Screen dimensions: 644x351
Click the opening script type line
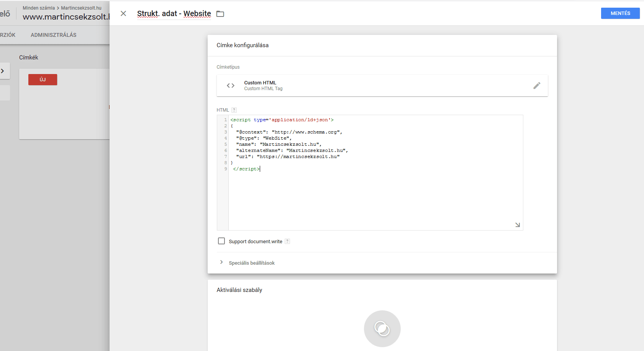coord(282,120)
